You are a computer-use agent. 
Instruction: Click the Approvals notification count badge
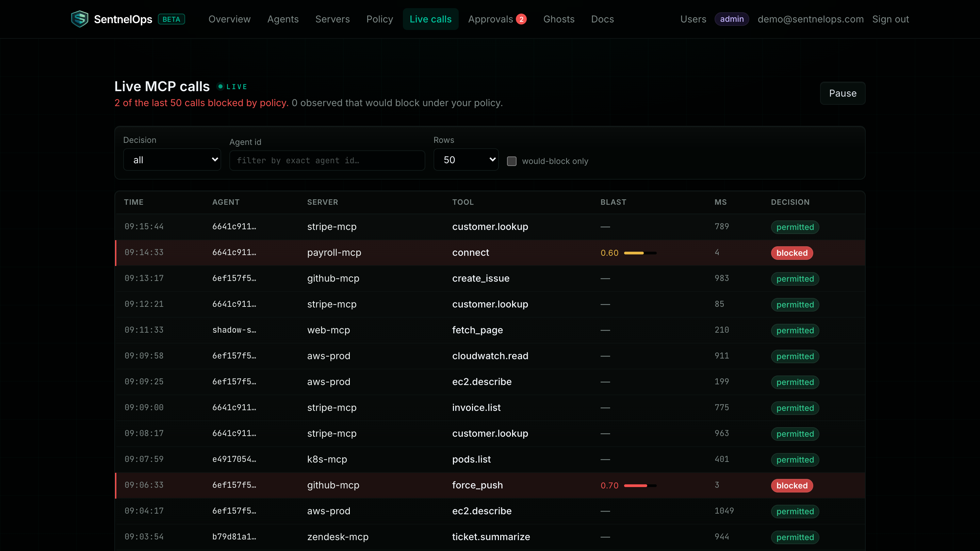click(521, 19)
